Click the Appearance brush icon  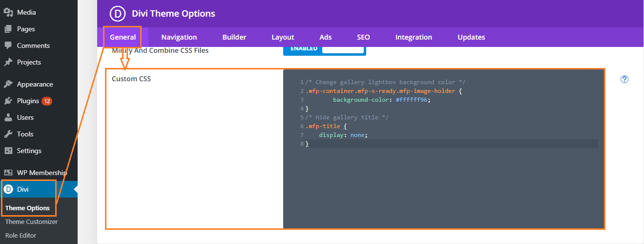(x=8, y=84)
